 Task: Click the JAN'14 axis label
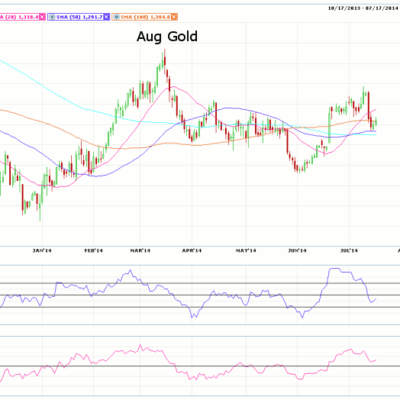click(42, 251)
